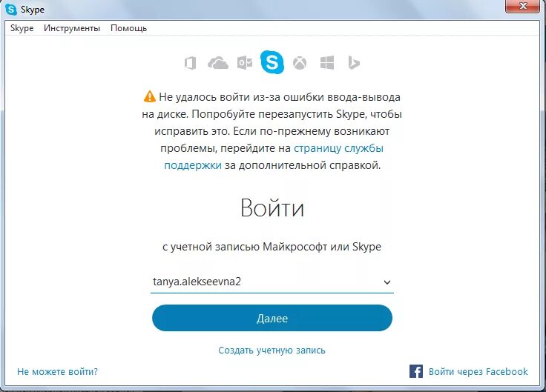Image resolution: width=546 pixels, height=392 pixels.
Task: Follow the поддержки link
Action: [193, 165]
